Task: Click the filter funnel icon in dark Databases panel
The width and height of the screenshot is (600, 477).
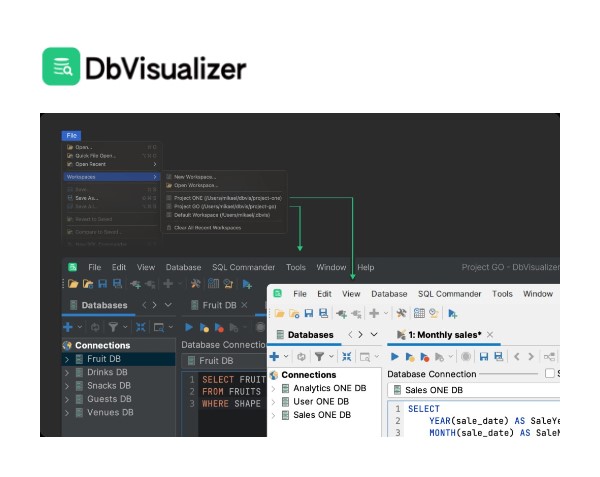Action: tap(112, 326)
